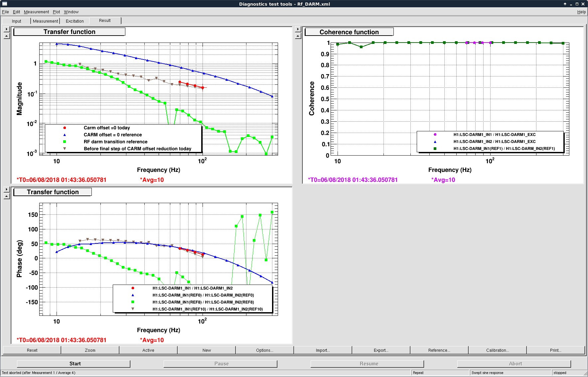588x377 pixels.
Task: Click up-arrow button beside magnitude Transfer function plot
Action: (x=7, y=36)
